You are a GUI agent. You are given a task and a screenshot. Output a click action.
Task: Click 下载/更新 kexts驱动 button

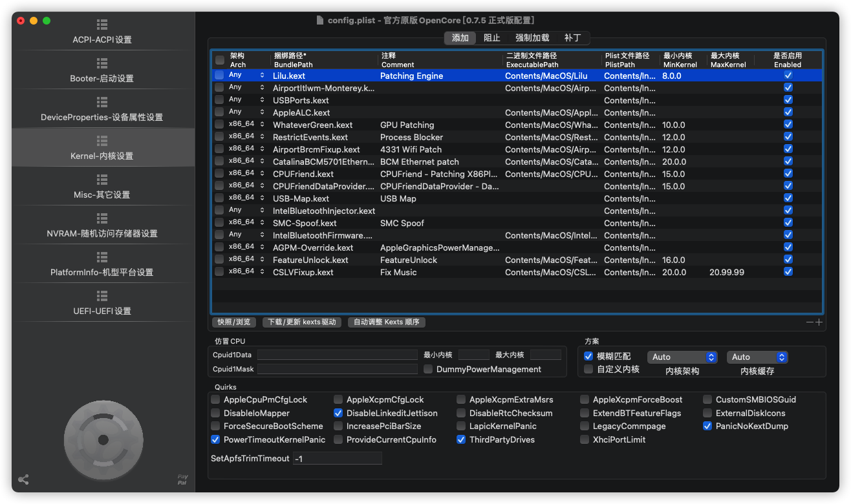point(302,322)
